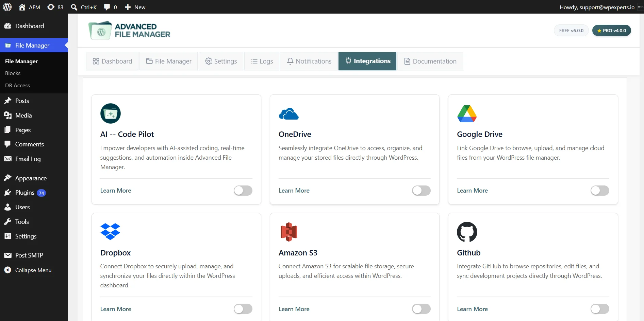This screenshot has width=644, height=321.
Task: Click the Advanced File Manager logo
Action: 129,31
